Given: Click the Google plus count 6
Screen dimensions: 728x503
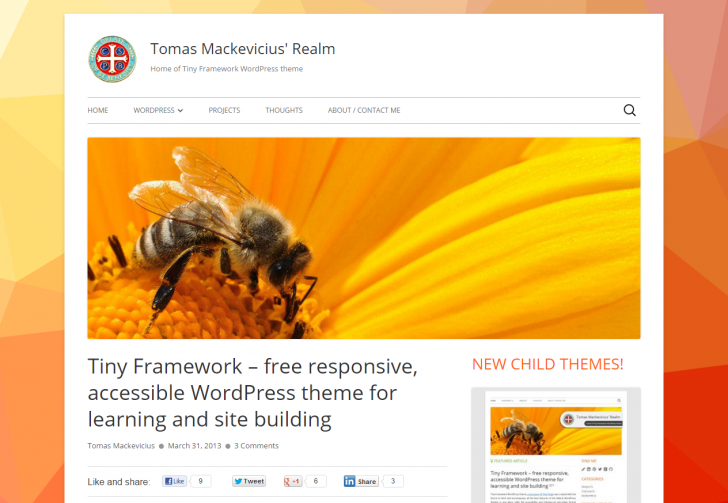Looking at the screenshot, I should pyautogui.click(x=316, y=481).
